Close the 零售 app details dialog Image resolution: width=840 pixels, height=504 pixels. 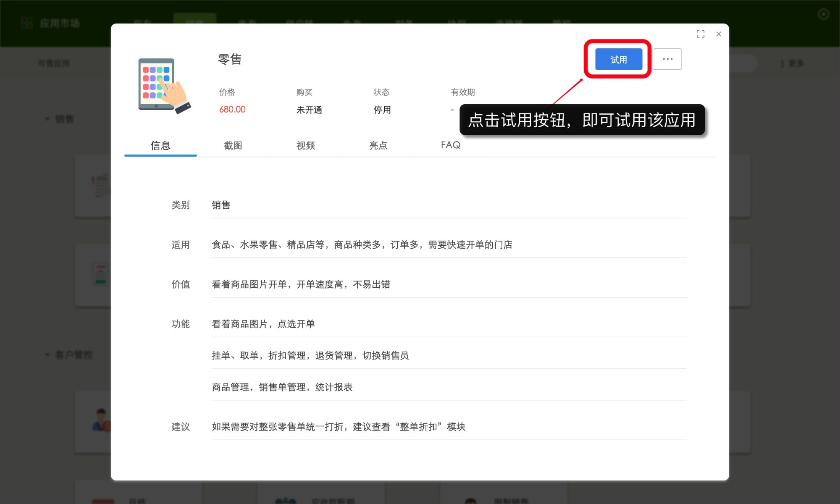point(719,34)
